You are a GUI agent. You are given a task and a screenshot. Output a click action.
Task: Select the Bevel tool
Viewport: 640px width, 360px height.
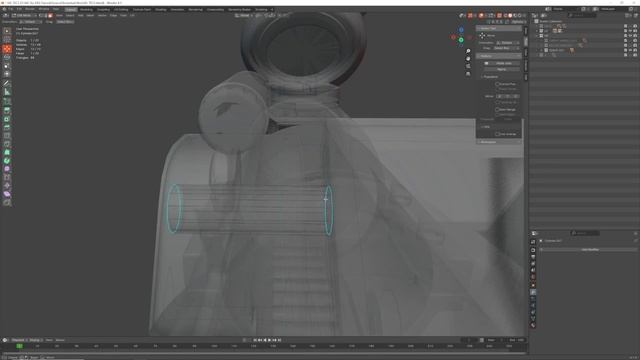coord(7,127)
